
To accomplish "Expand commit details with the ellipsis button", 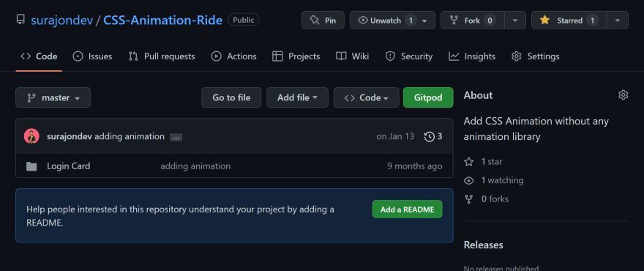I will click(x=176, y=138).
